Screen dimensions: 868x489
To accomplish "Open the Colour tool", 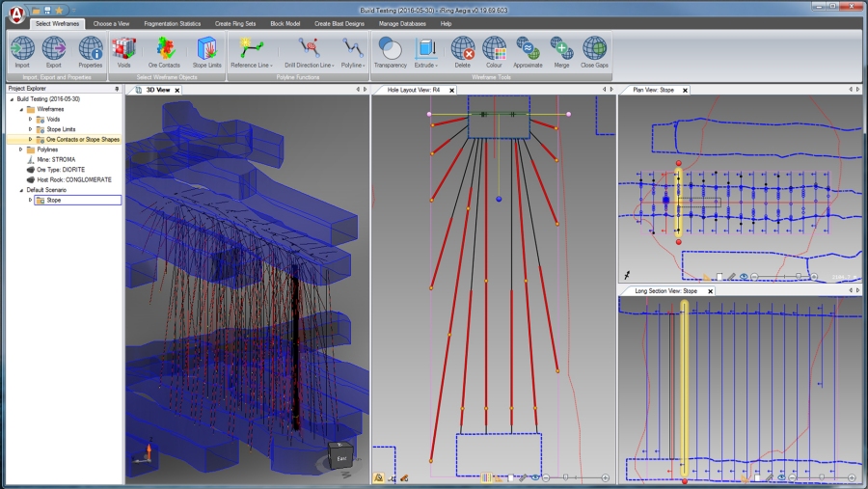I will coord(494,49).
